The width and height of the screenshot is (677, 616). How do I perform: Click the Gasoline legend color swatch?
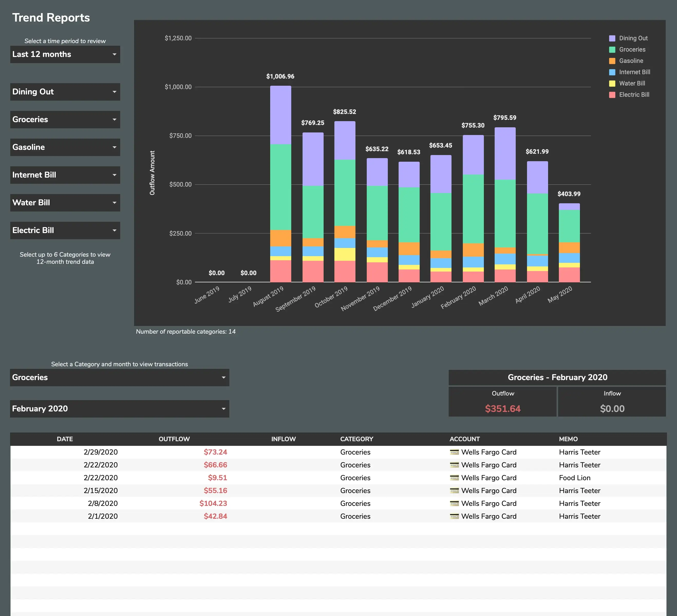[612, 61]
